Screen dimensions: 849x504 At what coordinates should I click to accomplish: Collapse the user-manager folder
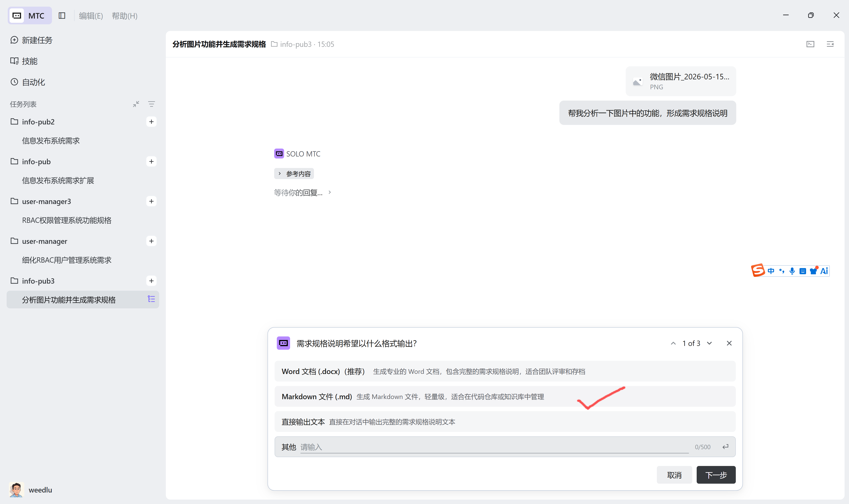(14, 241)
